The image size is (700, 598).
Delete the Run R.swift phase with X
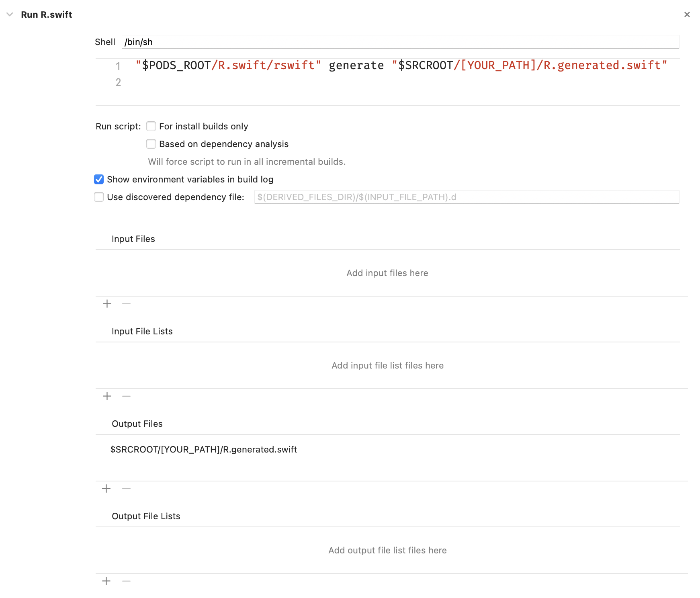point(687,14)
